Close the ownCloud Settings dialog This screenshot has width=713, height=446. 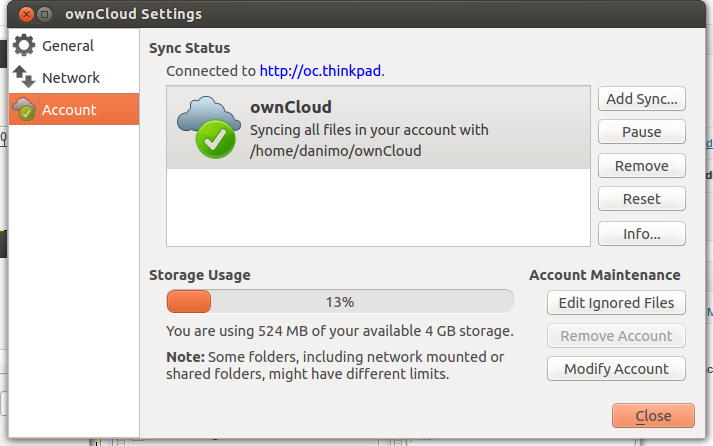pyautogui.click(x=653, y=416)
